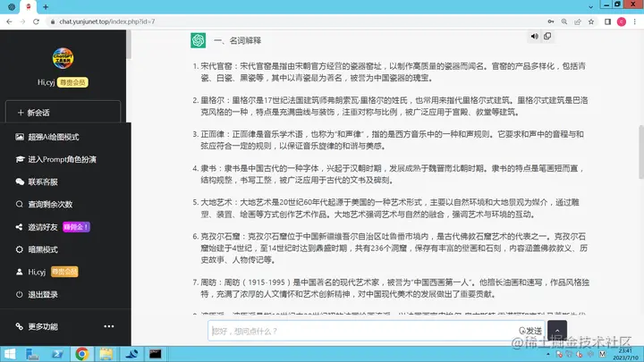Open the Windows Start button
Viewport: 644px width, 362px height.
coord(9,354)
